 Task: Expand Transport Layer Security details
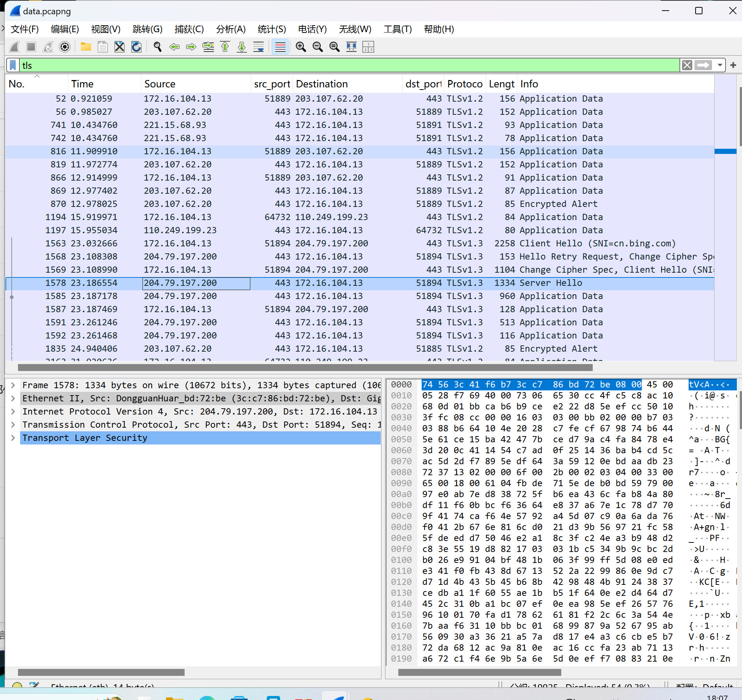pyautogui.click(x=14, y=438)
